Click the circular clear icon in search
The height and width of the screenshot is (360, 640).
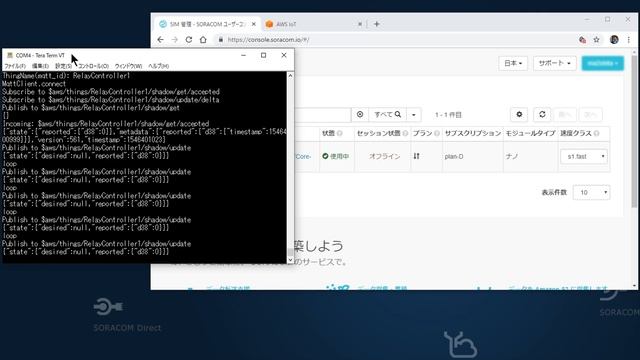[x=360, y=115]
